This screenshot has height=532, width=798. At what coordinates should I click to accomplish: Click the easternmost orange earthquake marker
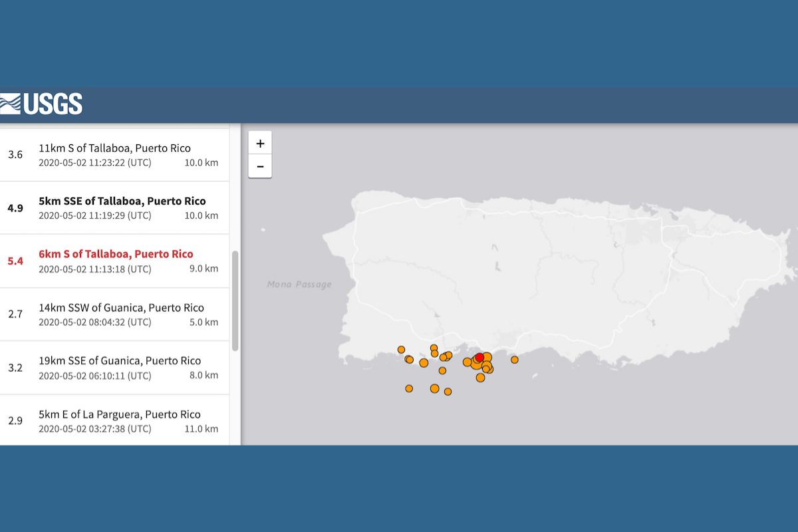pyautogui.click(x=515, y=360)
